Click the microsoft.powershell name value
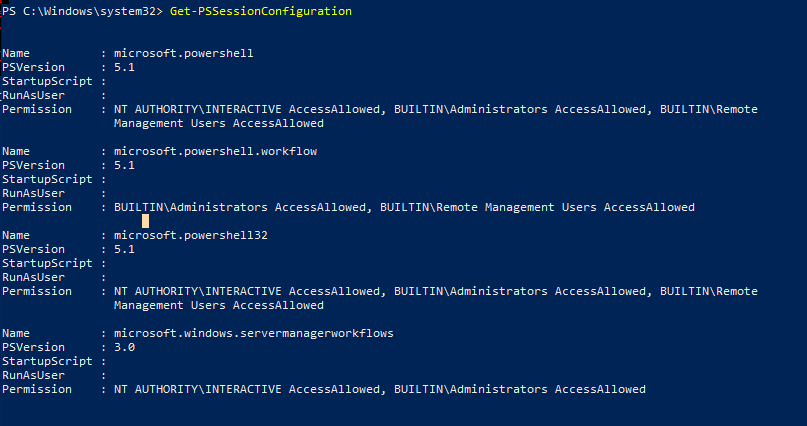 184,54
